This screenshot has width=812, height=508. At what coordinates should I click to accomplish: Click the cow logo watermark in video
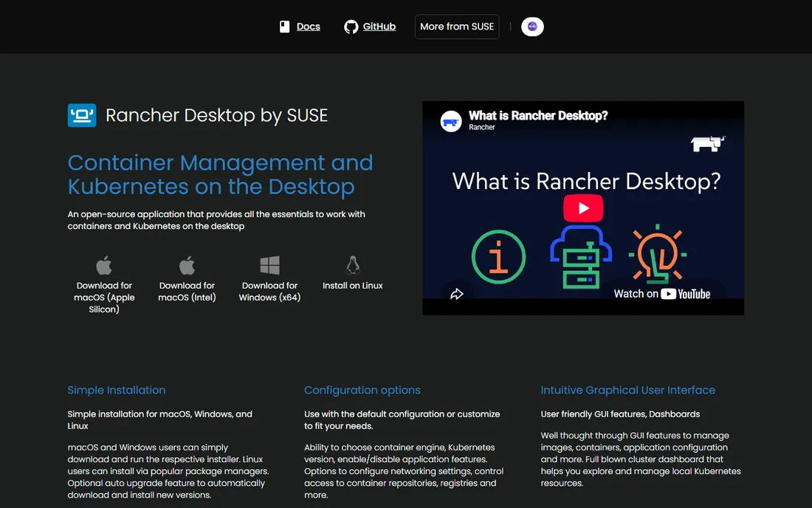[708, 143]
